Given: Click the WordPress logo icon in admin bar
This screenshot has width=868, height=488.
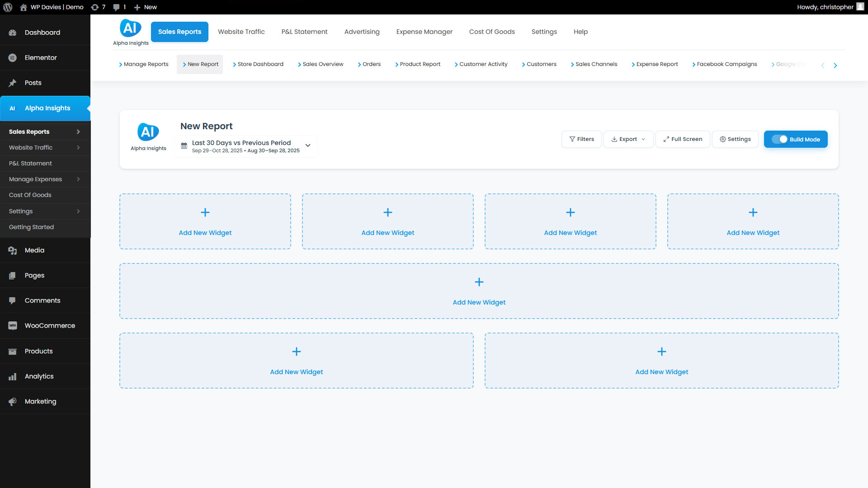Looking at the screenshot, I should coord(8,7).
